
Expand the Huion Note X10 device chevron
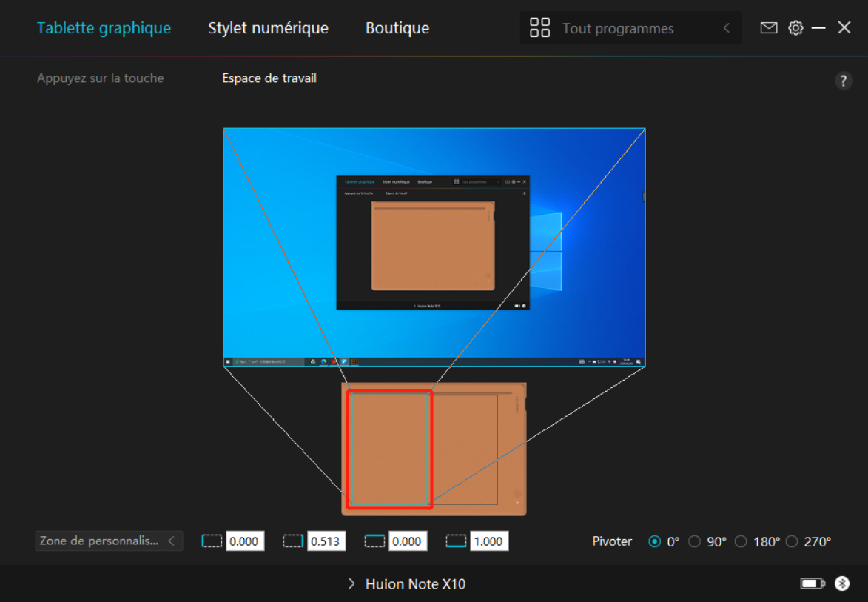pyautogui.click(x=351, y=584)
